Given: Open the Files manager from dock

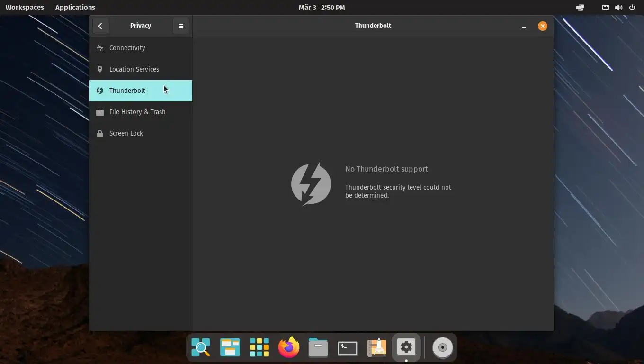Looking at the screenshot, I should pyautogui.click(x=318, y=347).
